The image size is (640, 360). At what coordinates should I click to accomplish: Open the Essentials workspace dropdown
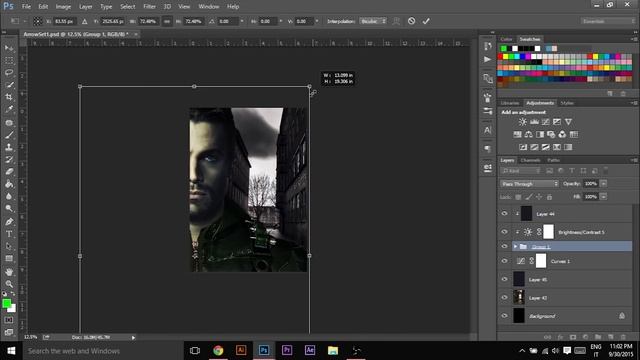(608, 21)
